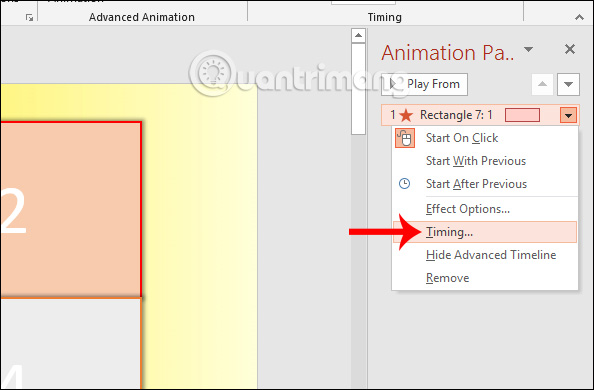Click the Animation Pane title text
Screen dimensions: 594x390
click(448, 53)
